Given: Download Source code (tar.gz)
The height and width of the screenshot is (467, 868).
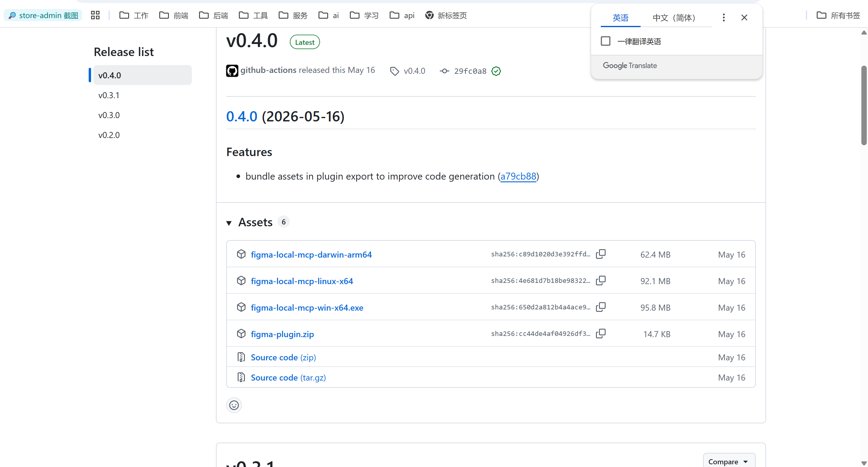Looking at the screenshot, I should [288, 378].
